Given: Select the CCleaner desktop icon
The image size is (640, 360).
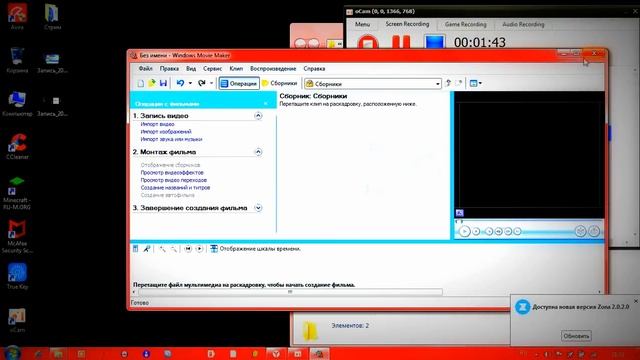Looking at the screenshot, I should click(17, 147).
